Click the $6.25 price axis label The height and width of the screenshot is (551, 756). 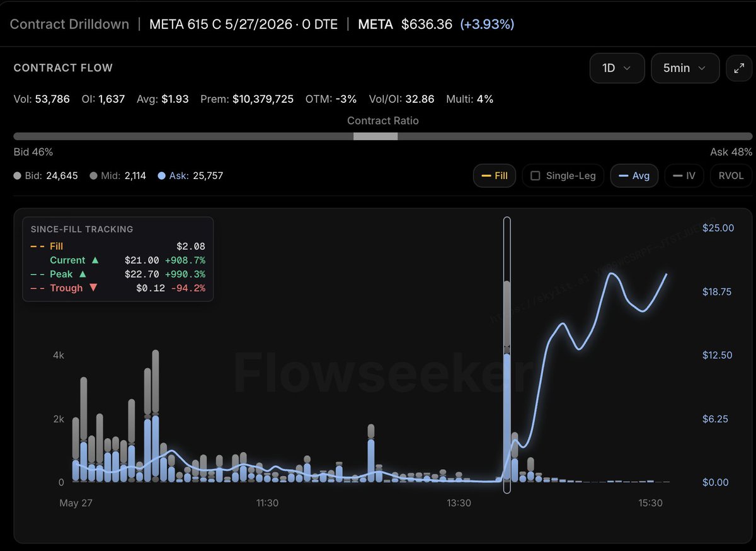715,419
